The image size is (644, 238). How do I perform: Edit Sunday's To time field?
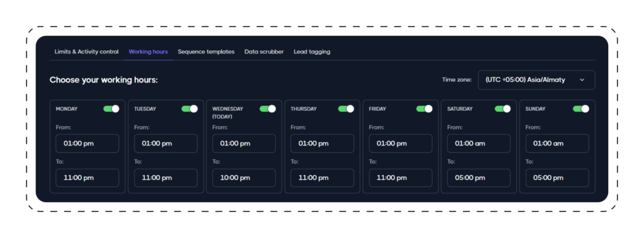[557, 178]
